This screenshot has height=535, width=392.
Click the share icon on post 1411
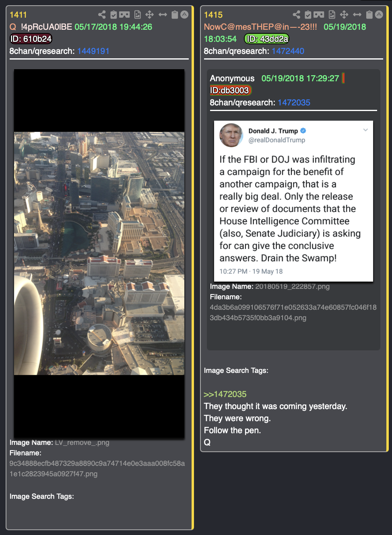tap(102, 15)
